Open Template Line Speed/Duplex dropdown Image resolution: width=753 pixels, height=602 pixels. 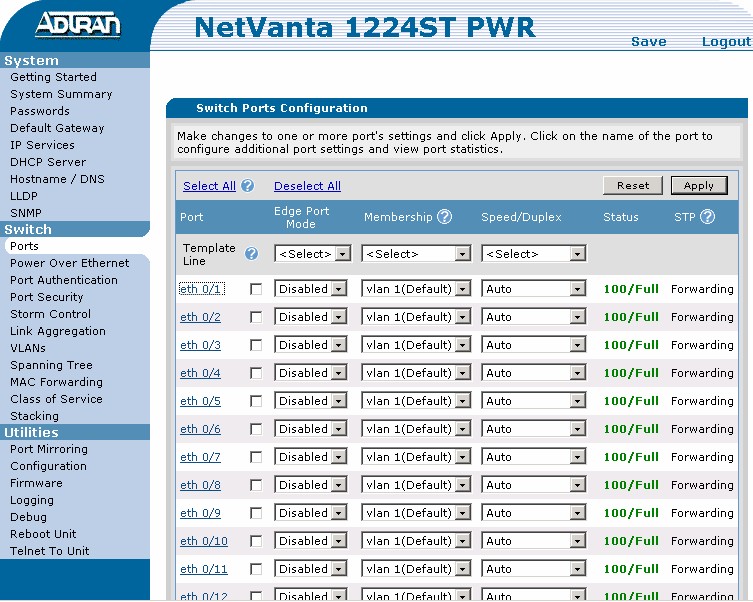pyautogui.click(x=534, y=253)
